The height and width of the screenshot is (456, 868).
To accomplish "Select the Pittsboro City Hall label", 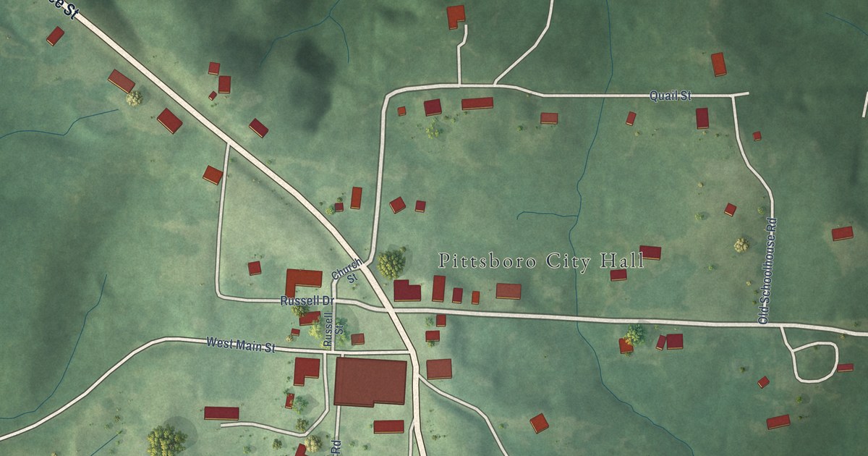I will (541, 261).
